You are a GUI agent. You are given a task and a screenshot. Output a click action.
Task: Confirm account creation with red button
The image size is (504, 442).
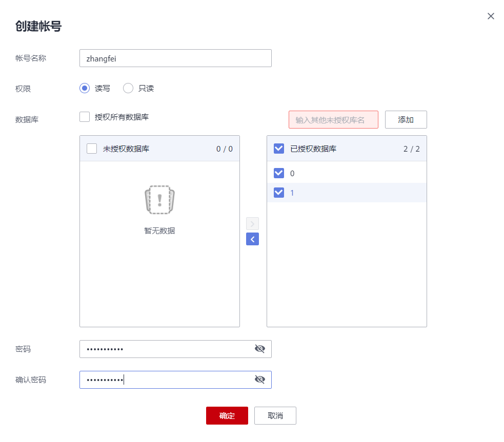(x=227, y=416)
